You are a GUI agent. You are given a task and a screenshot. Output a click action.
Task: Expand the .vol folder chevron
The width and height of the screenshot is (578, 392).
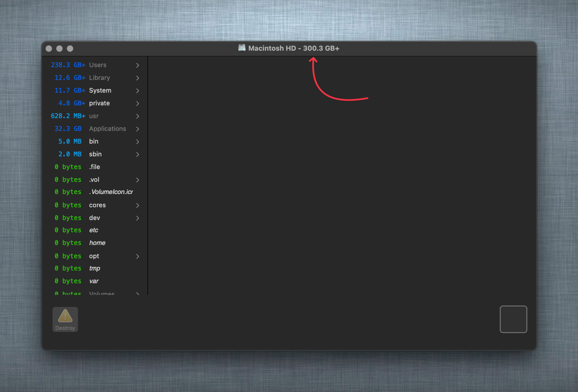138,180
